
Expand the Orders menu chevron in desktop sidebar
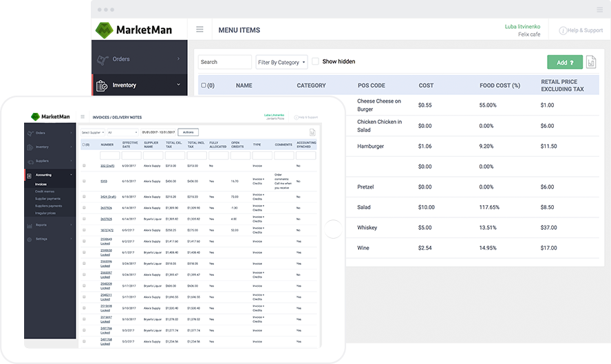(x=178, y=59)
